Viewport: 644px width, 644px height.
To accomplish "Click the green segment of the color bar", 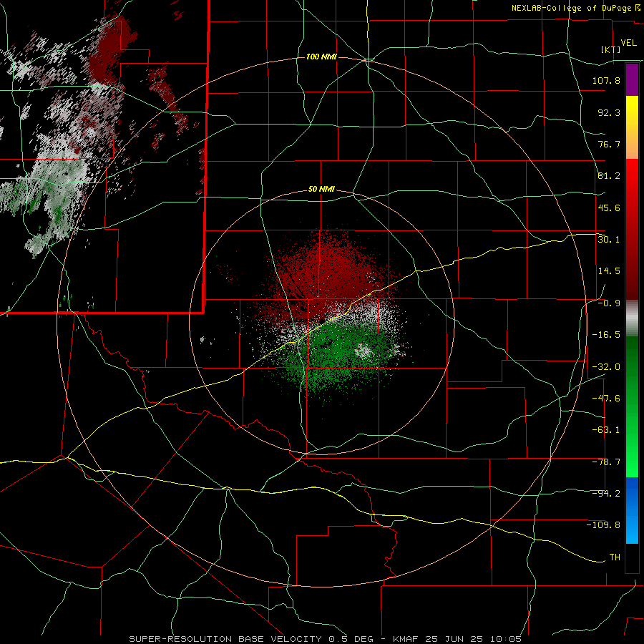I will pyautogui.click(x=632, y=406).
